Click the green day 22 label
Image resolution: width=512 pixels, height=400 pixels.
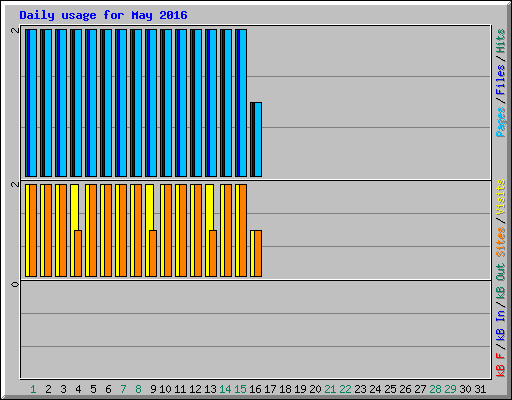coord(345,389)
